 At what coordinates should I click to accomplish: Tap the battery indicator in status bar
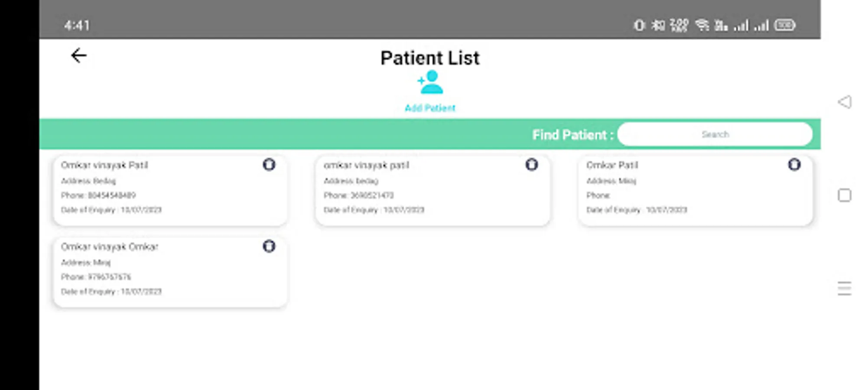(x=785, y=25)
